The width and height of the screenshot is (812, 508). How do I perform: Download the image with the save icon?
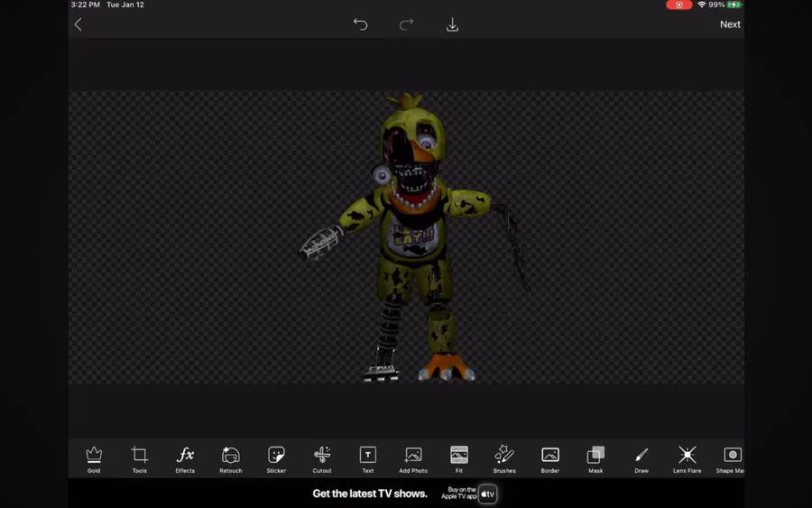click(x=453, y=24)
